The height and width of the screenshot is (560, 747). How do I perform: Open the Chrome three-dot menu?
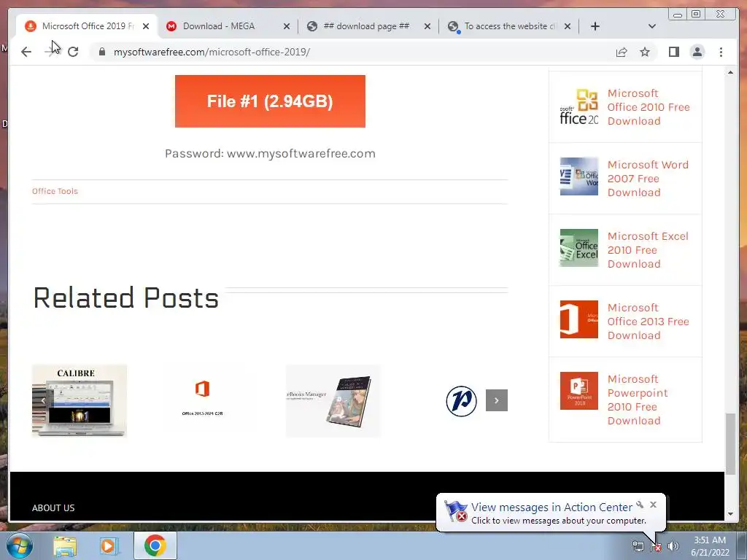[721, 52]
